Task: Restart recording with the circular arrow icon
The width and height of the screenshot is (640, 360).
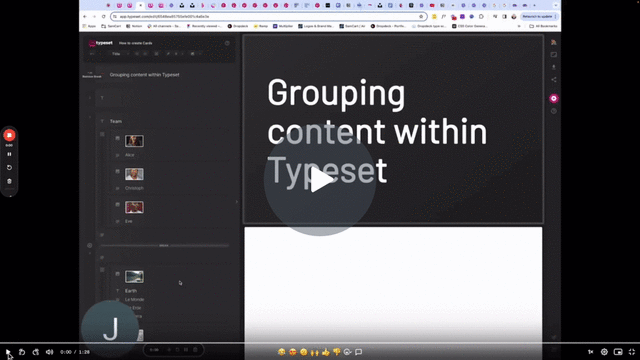Action: pyautogui.click(x=9, y=168)
